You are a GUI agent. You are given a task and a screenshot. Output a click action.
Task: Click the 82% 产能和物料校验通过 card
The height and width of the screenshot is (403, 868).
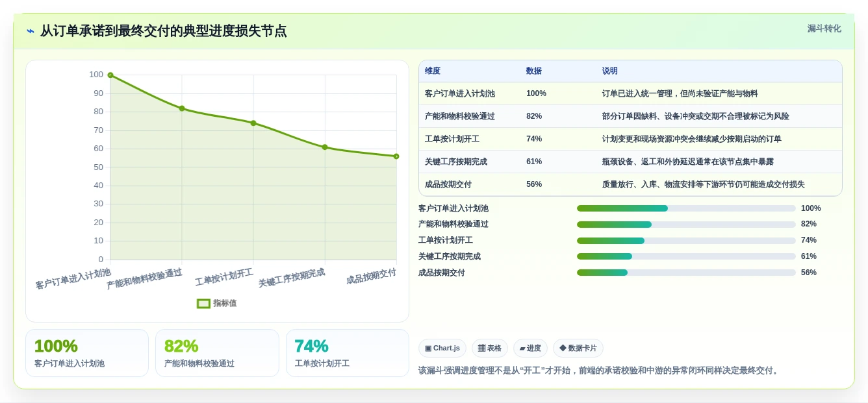(217, 353)
